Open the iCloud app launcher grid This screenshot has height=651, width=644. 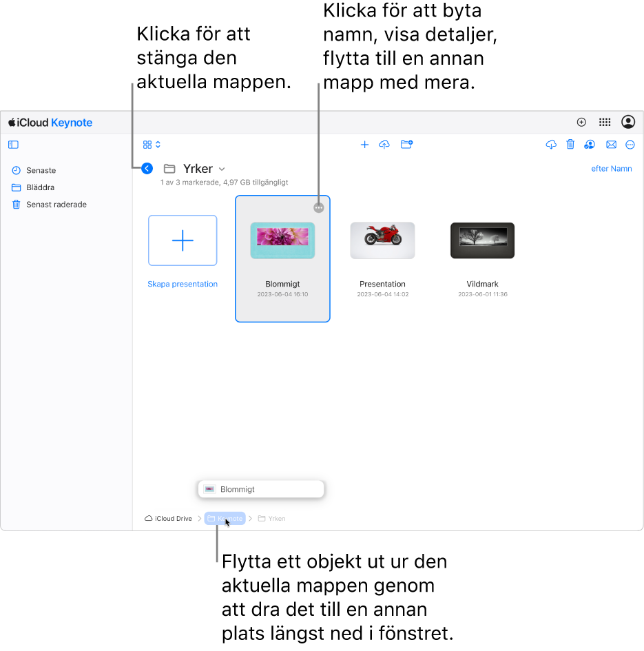point(605,122)
